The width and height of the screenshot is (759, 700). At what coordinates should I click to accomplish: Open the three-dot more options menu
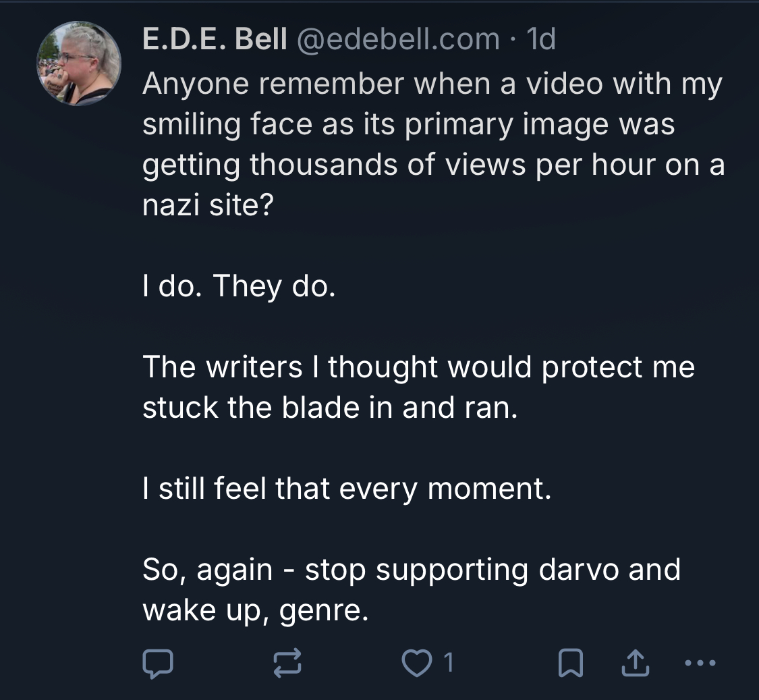click(x=700, y=662)
